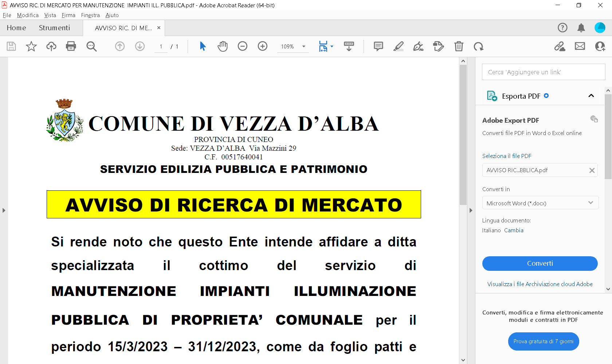
Task: Click the zoom out minus icon
Action: point(243,46)
